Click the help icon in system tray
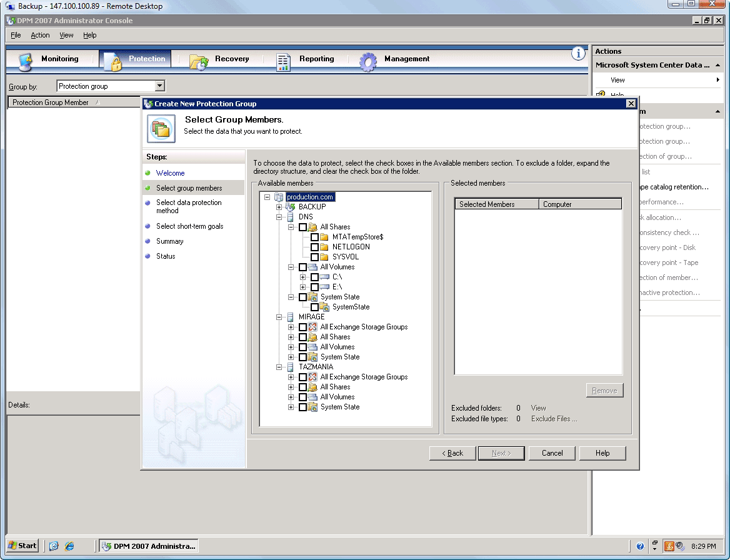 click(x=640, y=546)
